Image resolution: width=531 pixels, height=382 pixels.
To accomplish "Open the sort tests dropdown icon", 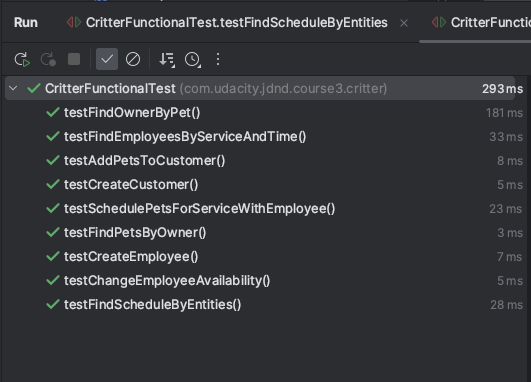I will pyautogui.click(x=167, y=59).
